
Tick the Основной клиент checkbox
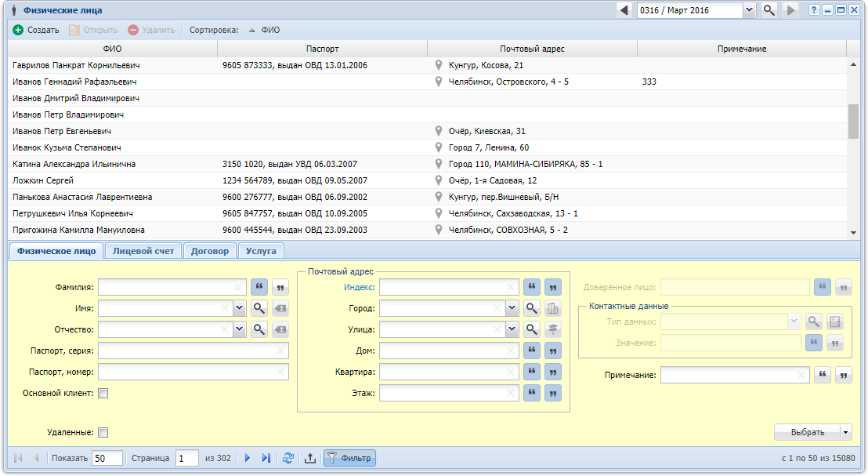click(x=103, y=394)
